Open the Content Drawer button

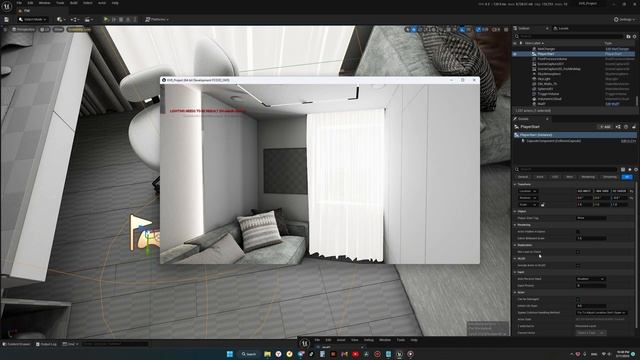point(17,344)
